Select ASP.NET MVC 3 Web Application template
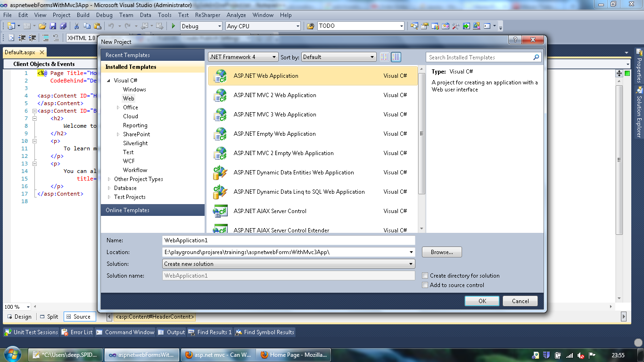This screenshot has height=362, width=644. (x=313, y=115)
